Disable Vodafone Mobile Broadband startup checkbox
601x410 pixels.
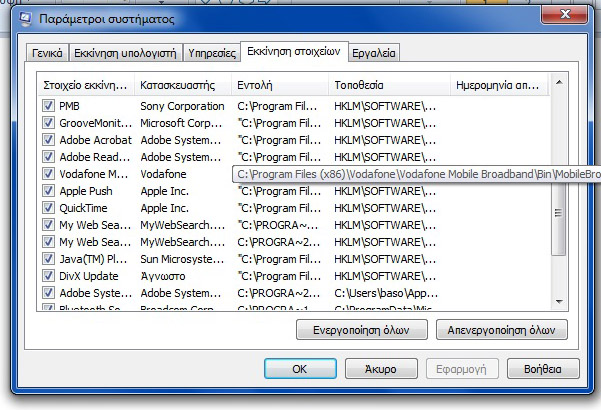click(x=48, y=174)
